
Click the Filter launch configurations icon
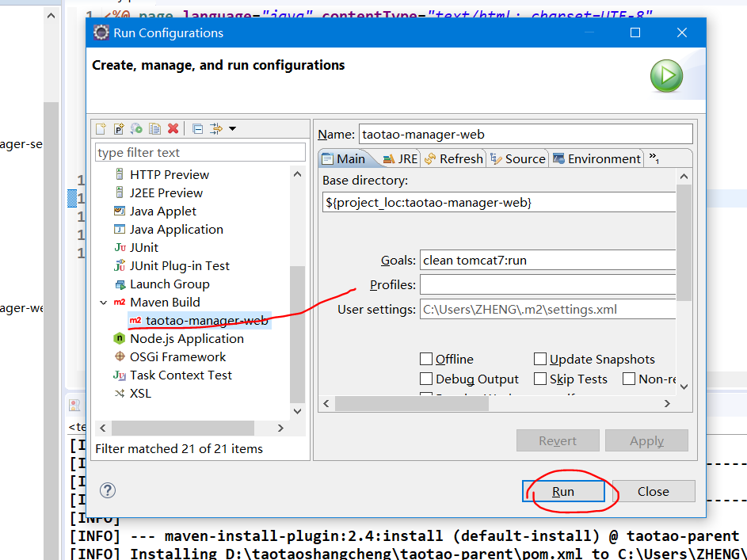click(x=215, y=128)
